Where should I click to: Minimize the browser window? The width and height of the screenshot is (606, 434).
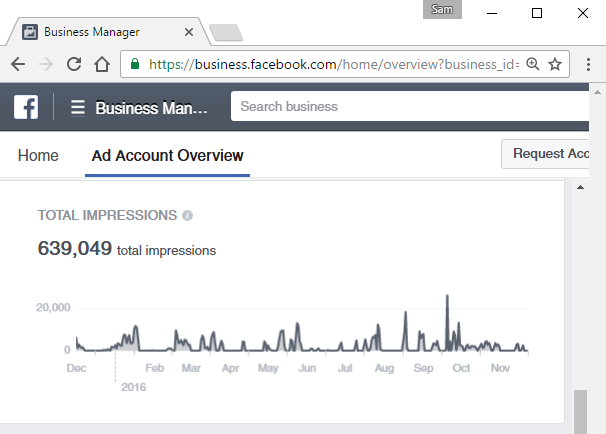(492, 13)
